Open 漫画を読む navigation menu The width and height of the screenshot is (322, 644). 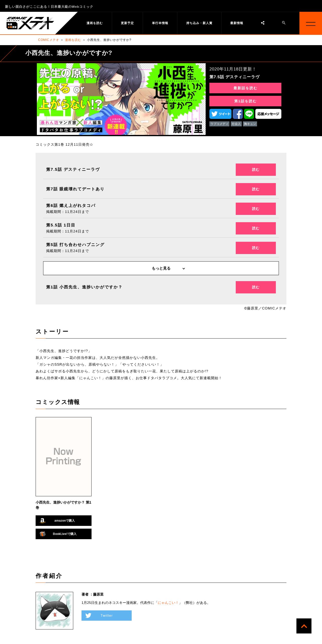coord(95,23)
